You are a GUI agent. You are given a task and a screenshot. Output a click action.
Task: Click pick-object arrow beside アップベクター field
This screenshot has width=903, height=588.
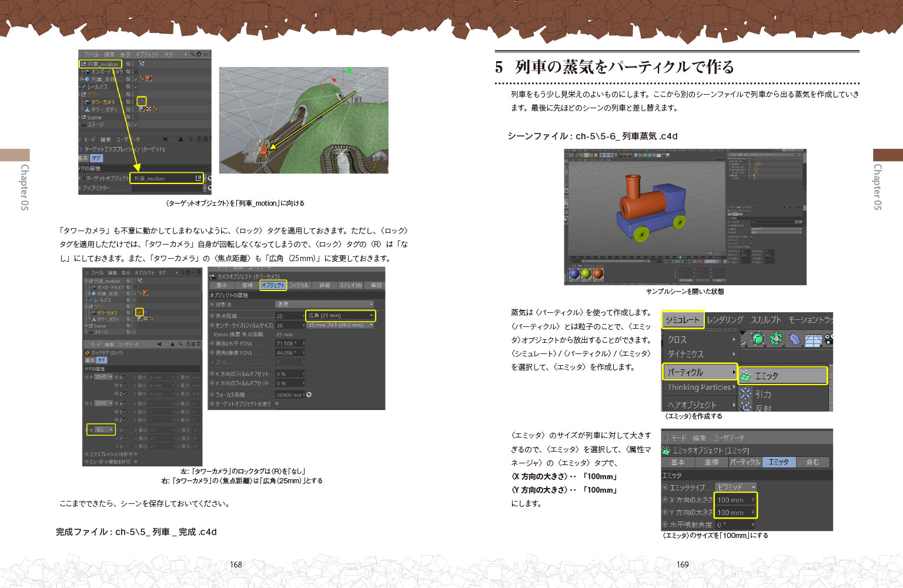click(209, 188)
